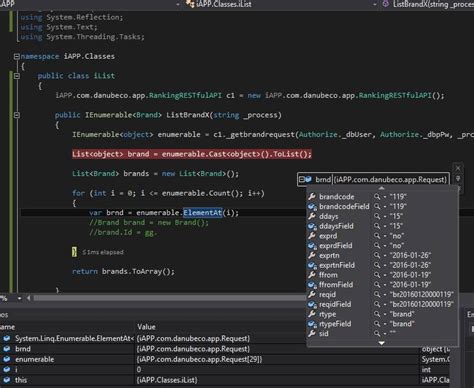
Task: Open the text visualizer magnifier for brandcode
Action: click(x=377, y=197)
